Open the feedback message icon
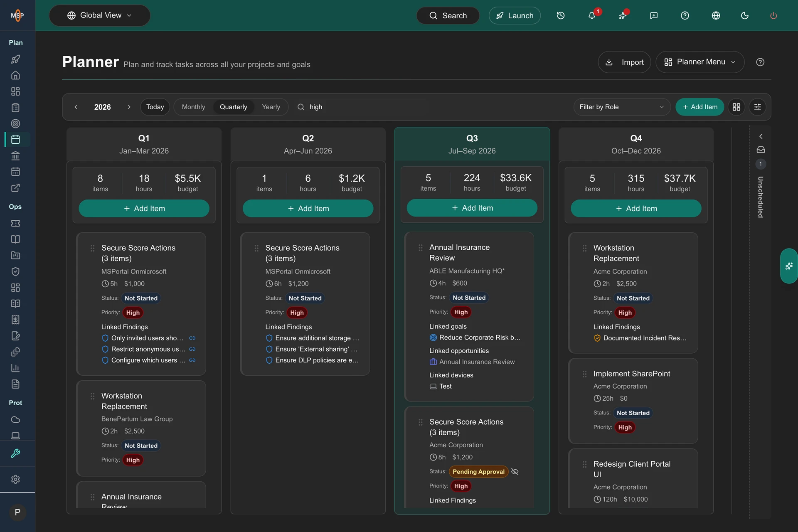Screen dimensions: 798x532 654,15
